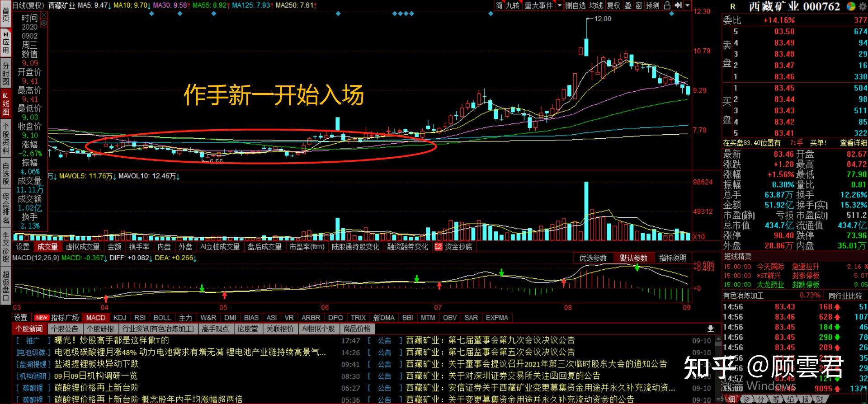Open 首页 in left sidebar
The image size is (868, 404).
point(5,14)
